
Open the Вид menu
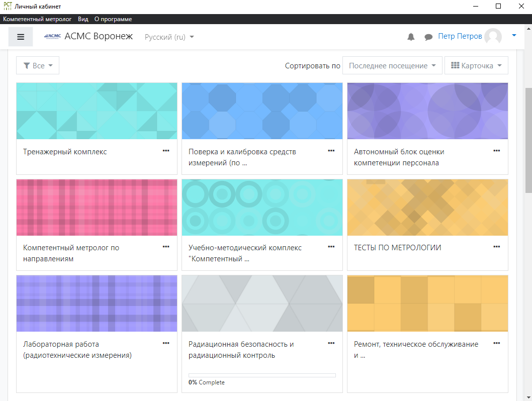coord(83,19)
